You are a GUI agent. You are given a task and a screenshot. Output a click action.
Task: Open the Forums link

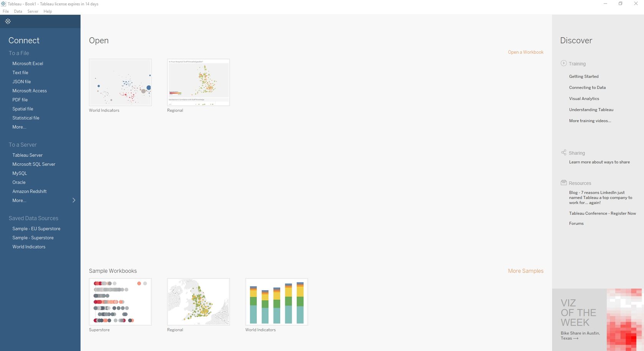click(x=576, y=224)
